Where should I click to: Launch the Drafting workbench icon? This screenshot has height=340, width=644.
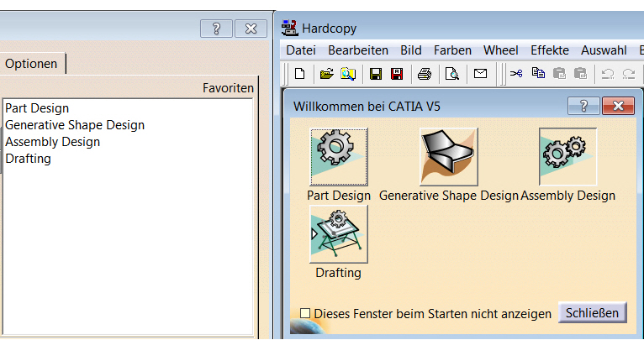pos(339,233)
